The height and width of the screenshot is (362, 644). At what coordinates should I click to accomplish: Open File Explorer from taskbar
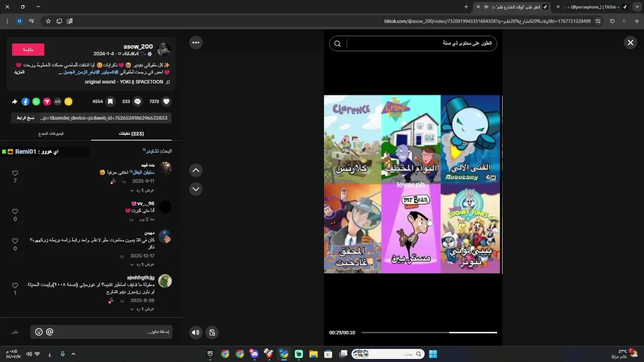click(x=313, y=354)
